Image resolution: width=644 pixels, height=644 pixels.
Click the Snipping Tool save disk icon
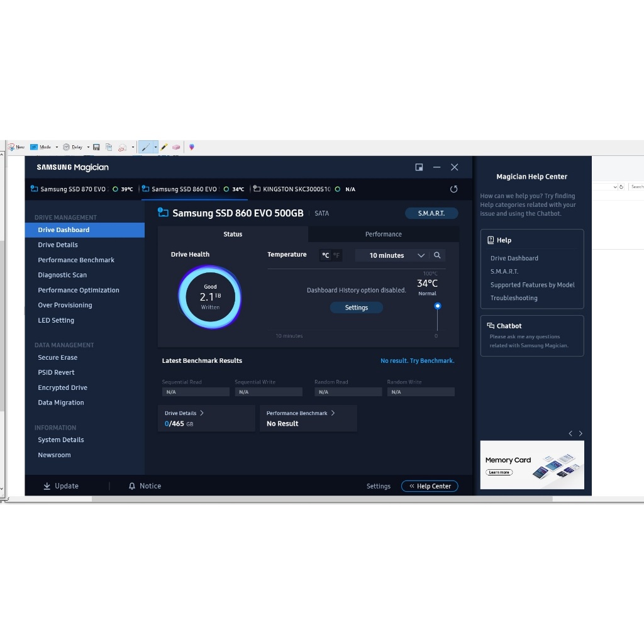coord(96,147)
